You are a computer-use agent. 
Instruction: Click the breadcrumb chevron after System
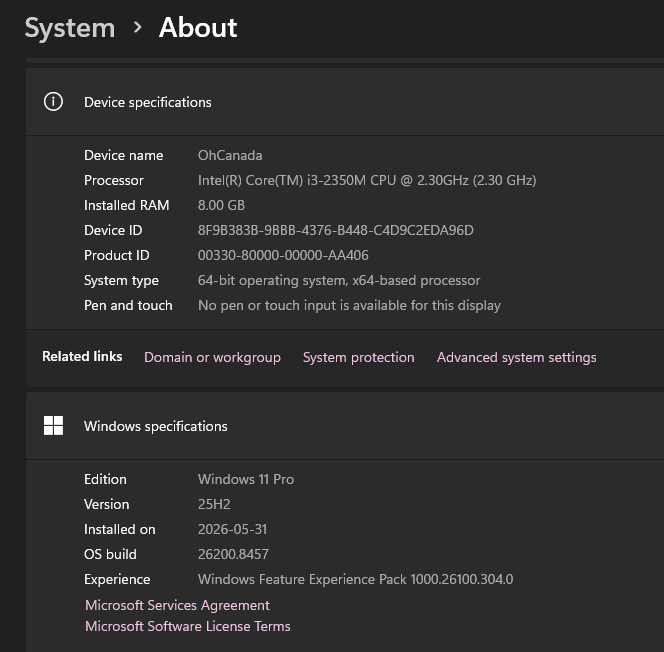137,28
